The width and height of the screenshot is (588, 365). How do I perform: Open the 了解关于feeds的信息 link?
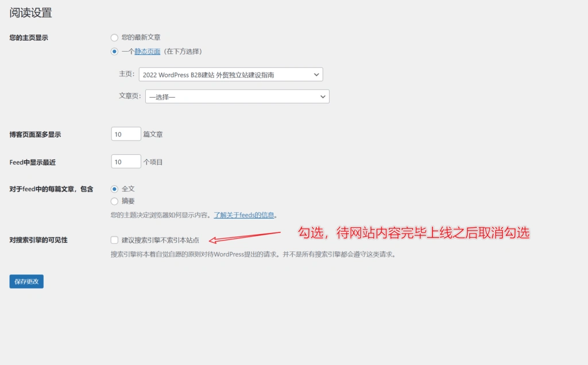pos(244,215)
